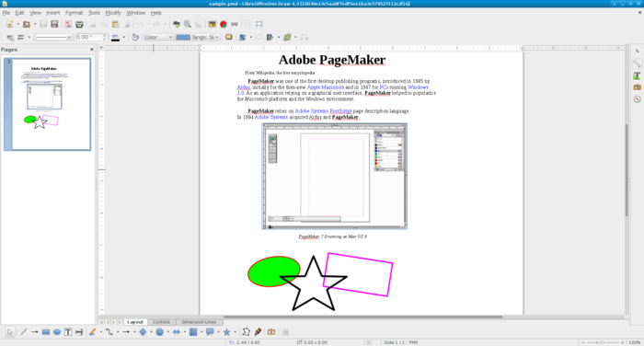The height and width of the screenshot is (346, 644).
Task: Open the Tango fill color dropdown
Action: [198, 37]
